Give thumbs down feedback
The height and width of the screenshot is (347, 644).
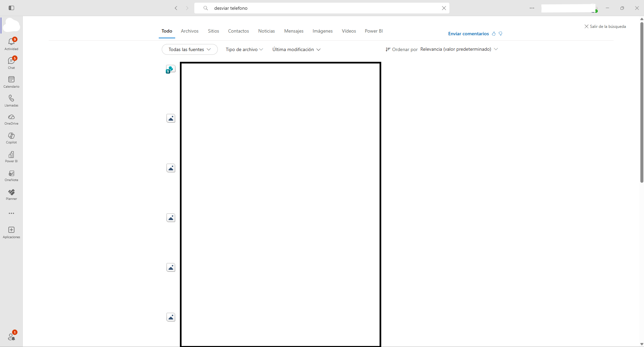coord(500,34)
